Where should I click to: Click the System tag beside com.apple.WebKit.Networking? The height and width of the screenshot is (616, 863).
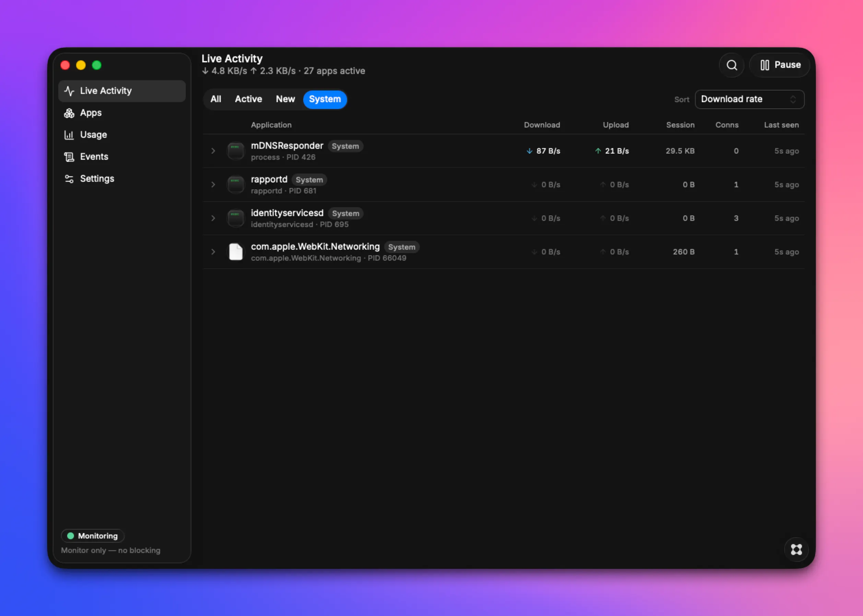pos(402,247)
